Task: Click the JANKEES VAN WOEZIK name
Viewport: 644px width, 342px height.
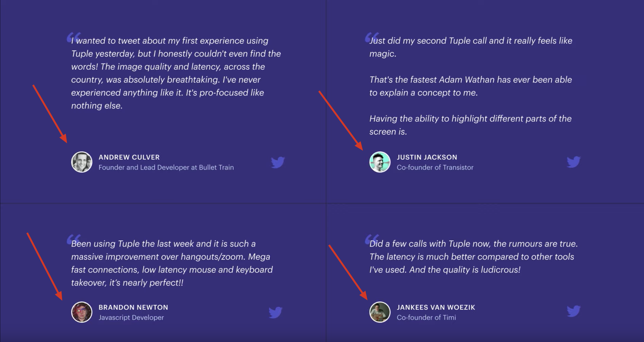Action: click(436, 307)
